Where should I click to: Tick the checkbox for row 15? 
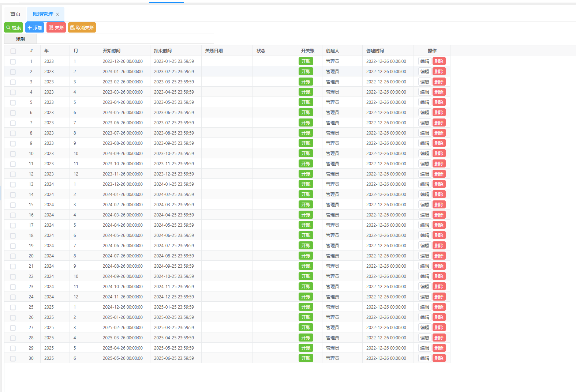tap(13, 205)
